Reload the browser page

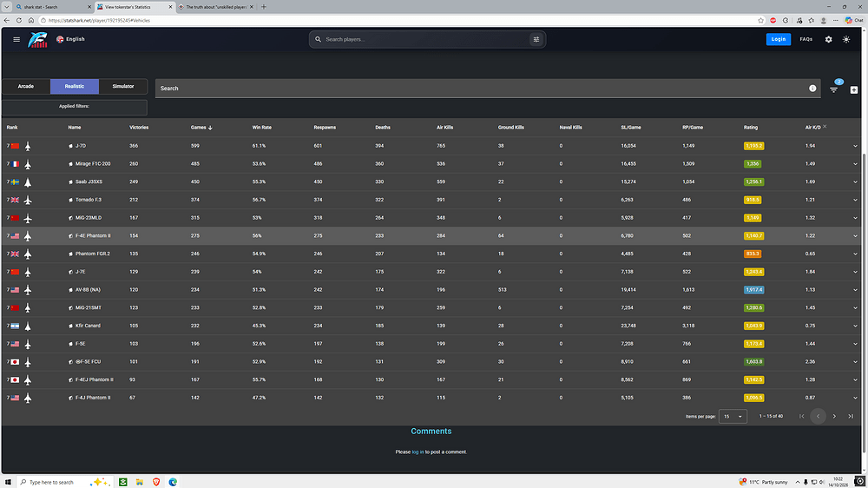tap(19, 21)
